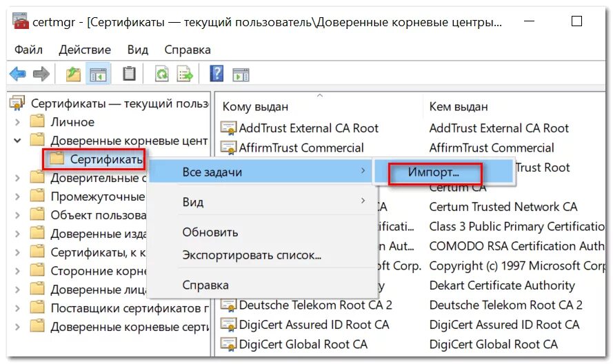Click the Up one level folder icon

(x=73, y=74)
